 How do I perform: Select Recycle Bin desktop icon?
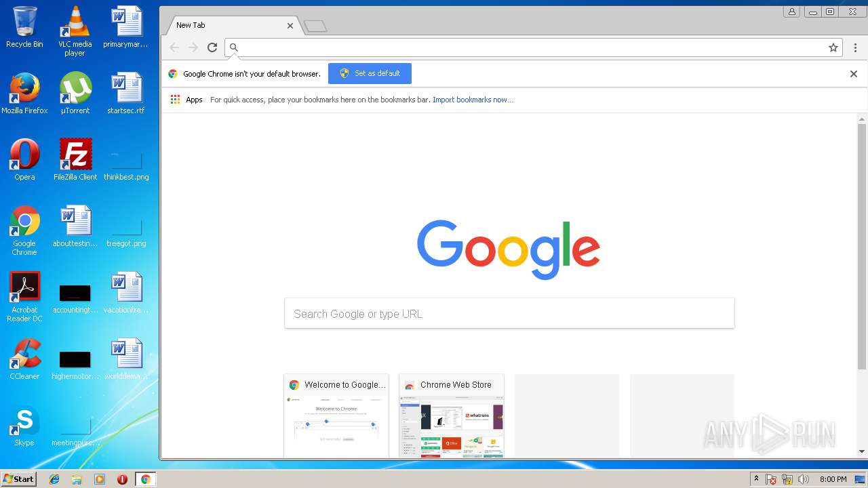(x=24, y=27)
